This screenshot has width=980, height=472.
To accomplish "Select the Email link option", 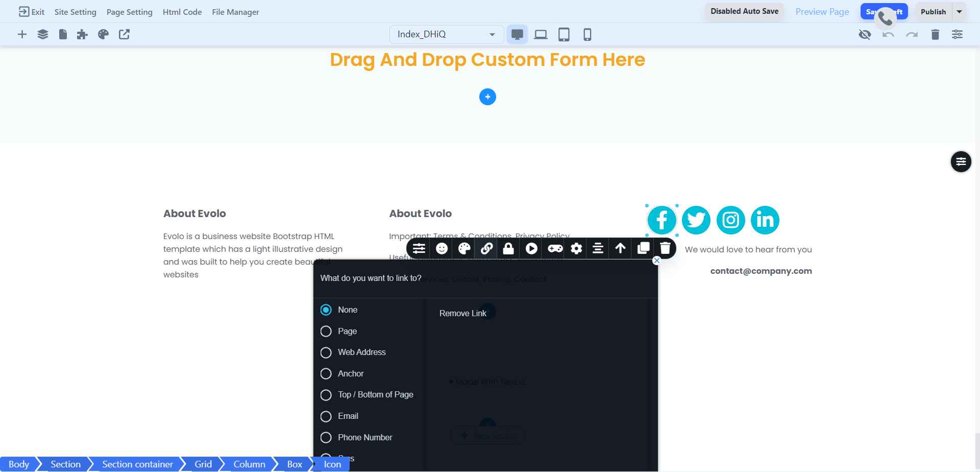I will 326,416.
